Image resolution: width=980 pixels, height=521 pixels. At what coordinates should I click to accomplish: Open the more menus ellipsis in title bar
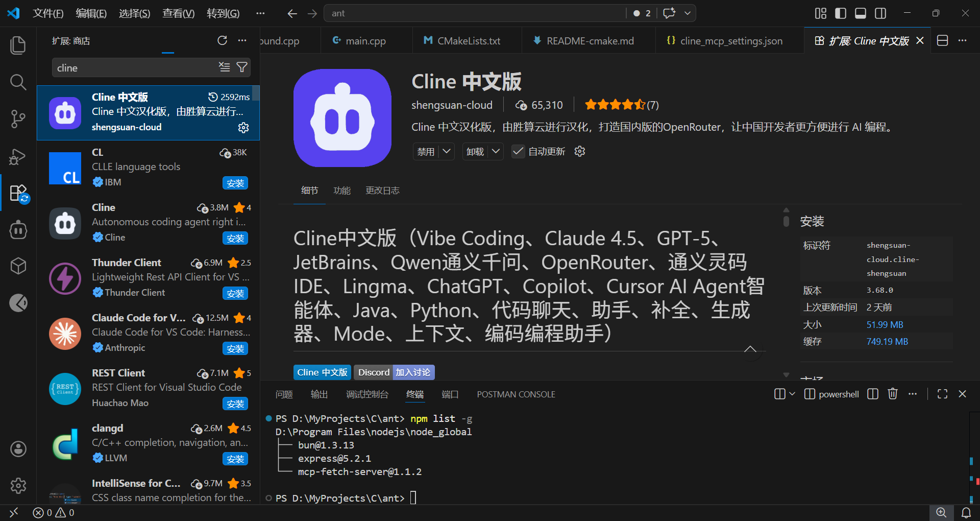pos(260,13)
